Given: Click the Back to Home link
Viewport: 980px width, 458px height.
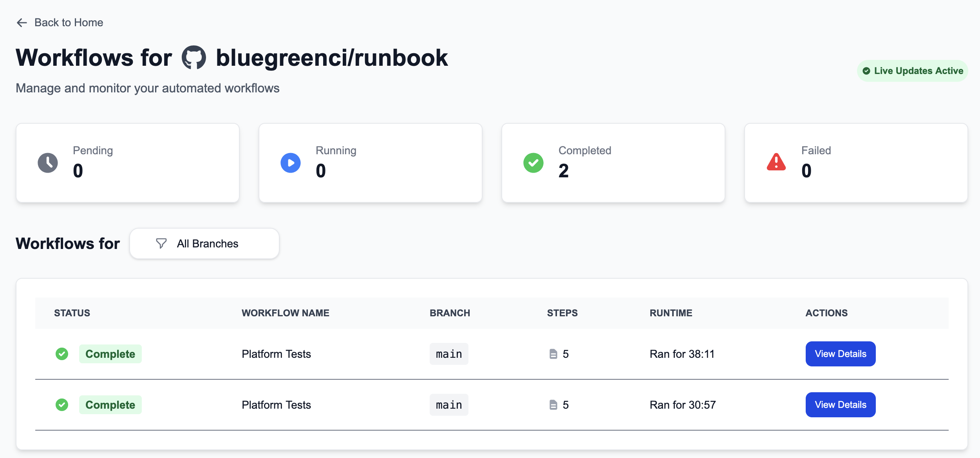Looking at the screenshot, I should (x=69, y=23).
